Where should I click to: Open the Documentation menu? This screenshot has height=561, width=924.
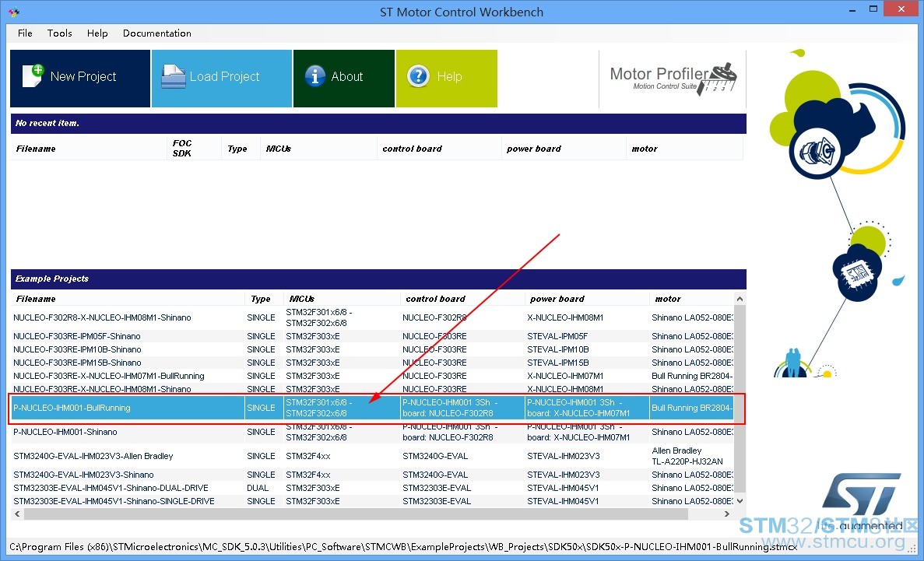coord(156,33)
